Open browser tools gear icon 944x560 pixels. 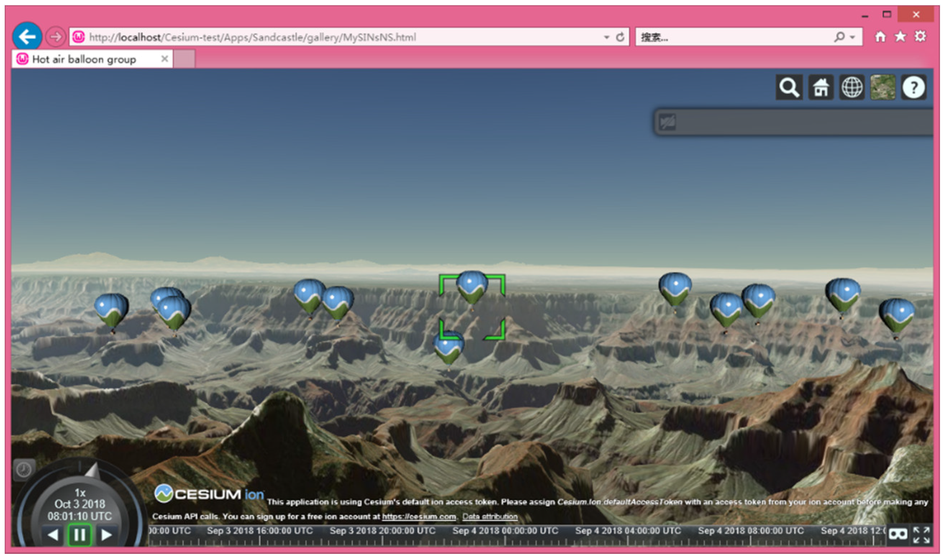pos(921,37)
